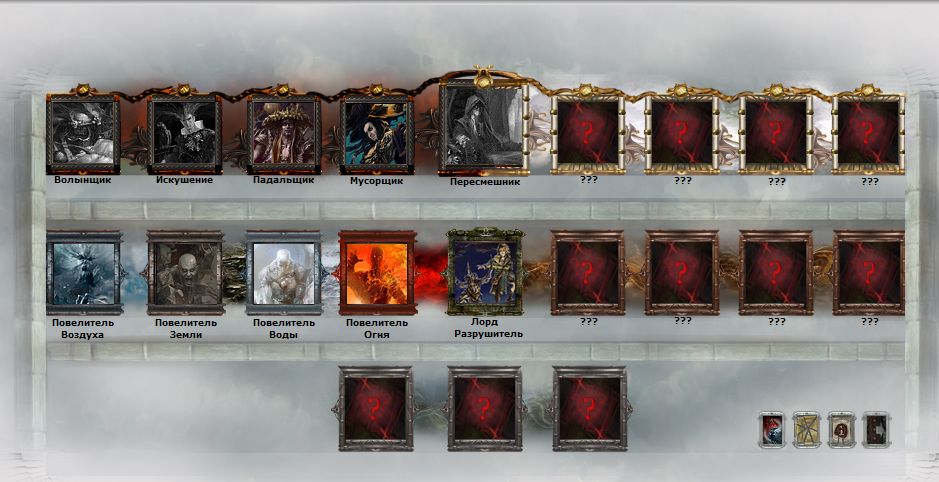Select the middle locked frame in bottom row
939x482 pixels.
[485, 408]
